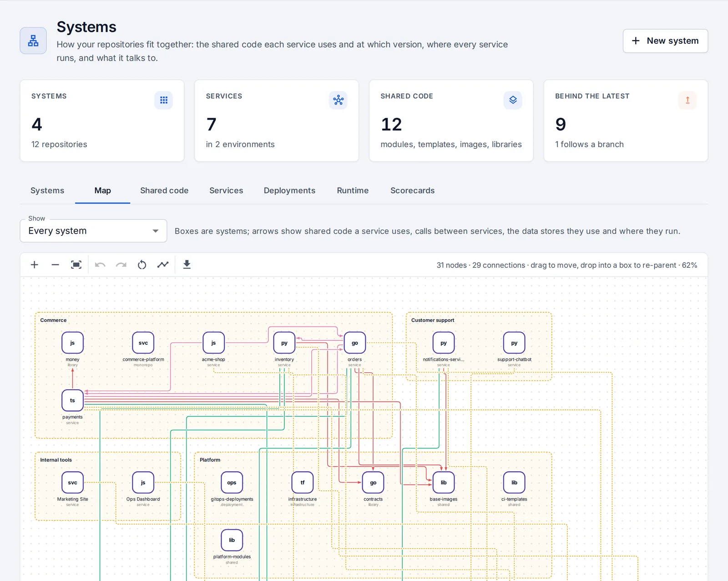Select the base-images lib node
The height and width of the screenshot is (581, 728).
point(444,483)
